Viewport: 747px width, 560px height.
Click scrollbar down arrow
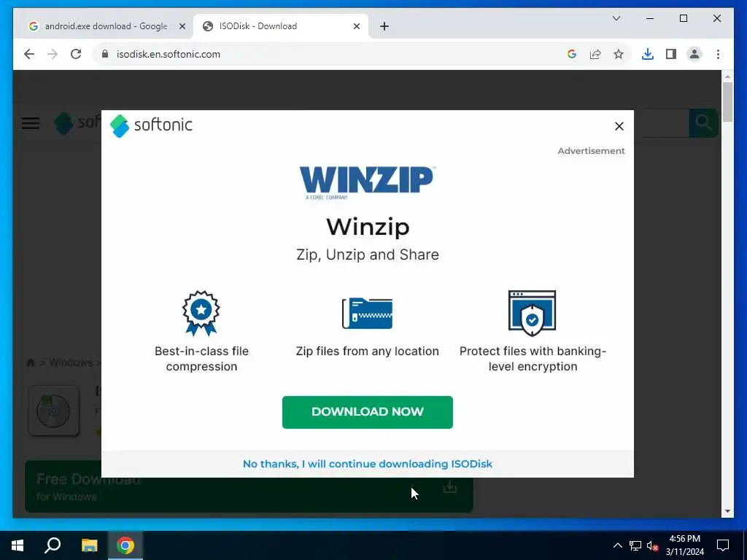click(727, 511)
